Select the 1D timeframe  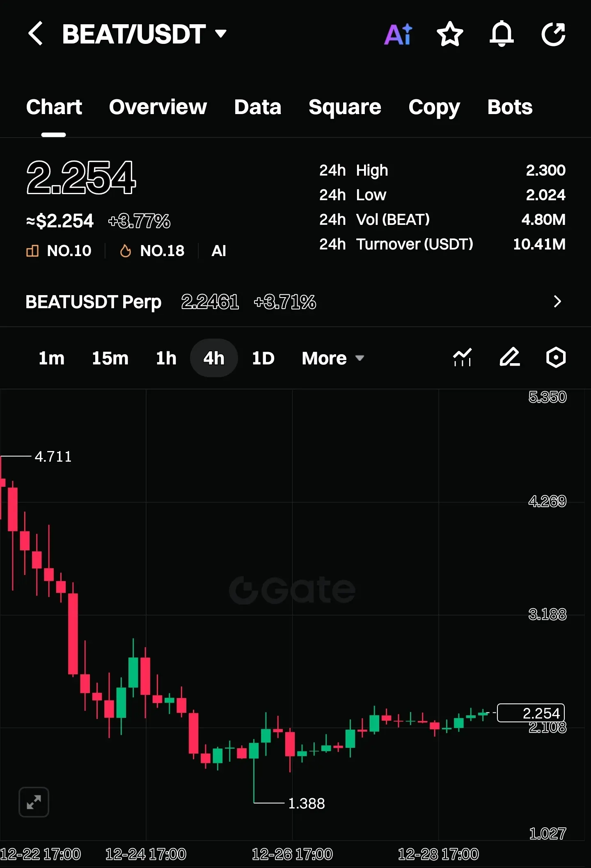tap(263, 358)
